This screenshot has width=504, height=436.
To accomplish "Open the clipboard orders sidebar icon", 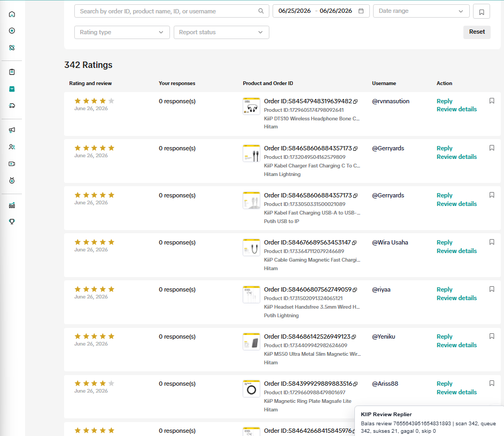I will click(x=12, y=72).
